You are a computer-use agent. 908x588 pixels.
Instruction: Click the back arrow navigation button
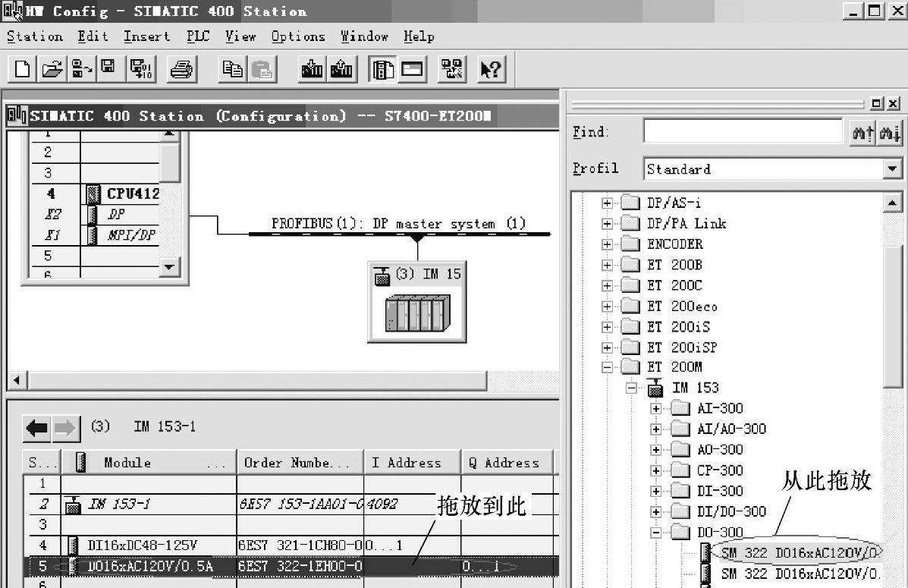37,428
